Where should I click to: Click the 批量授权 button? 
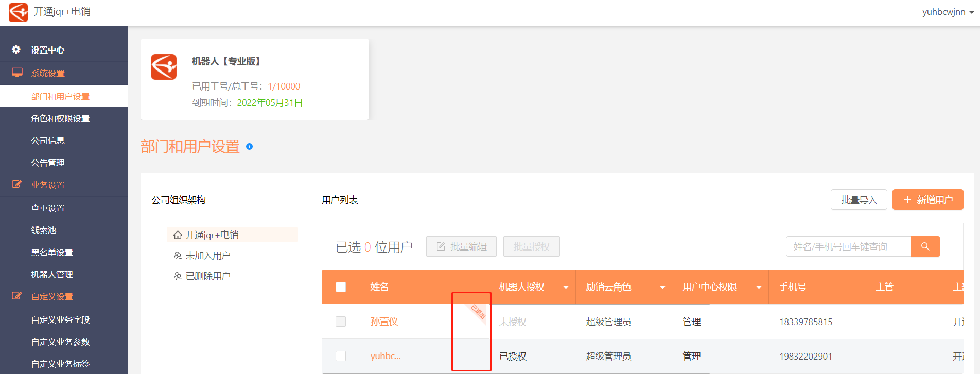pos(531,246)
